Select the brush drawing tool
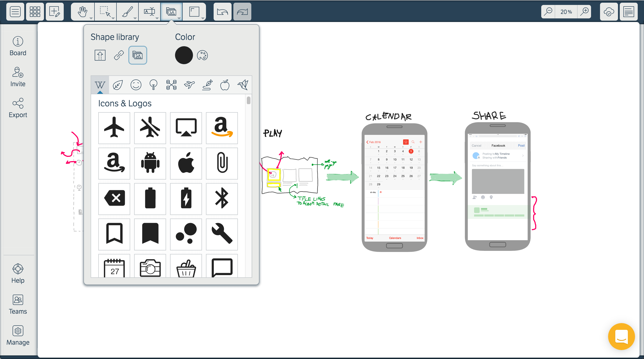644x359 pixels. (x=127, y=12)
